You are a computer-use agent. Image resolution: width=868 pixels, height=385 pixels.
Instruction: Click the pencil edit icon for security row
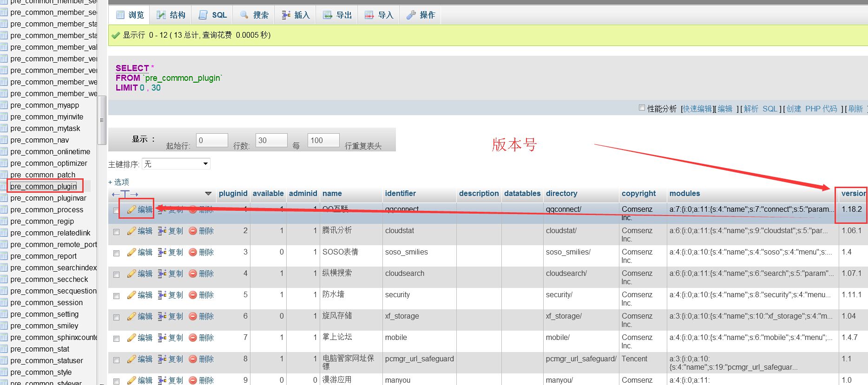click(132, 295)
